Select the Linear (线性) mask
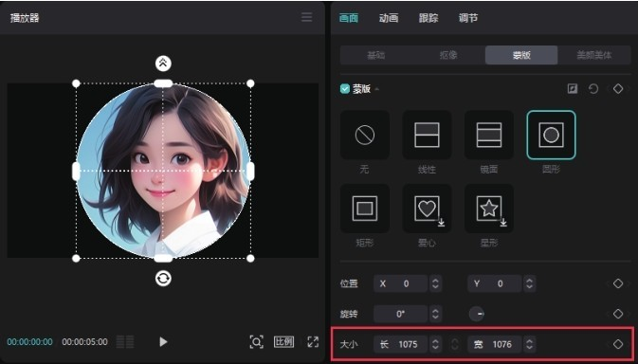Image resolution: width=638 pixels, height=364 pixels. (427, 135)
